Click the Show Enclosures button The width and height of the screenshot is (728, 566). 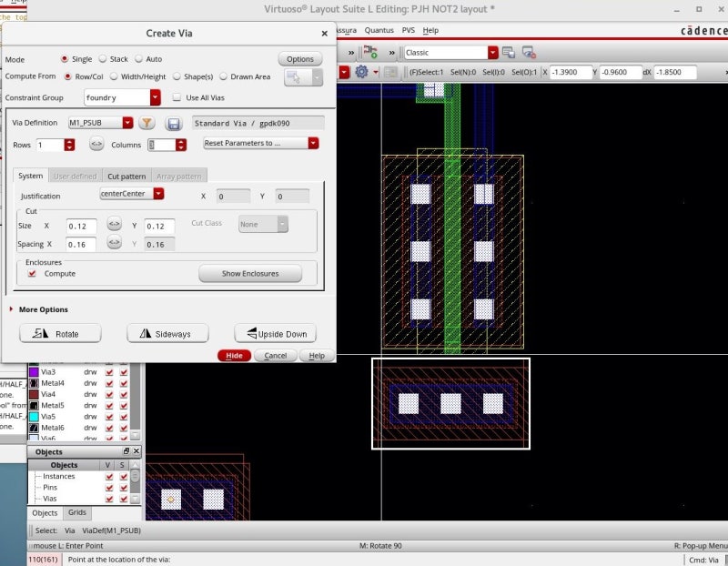(x=249, y=273)
